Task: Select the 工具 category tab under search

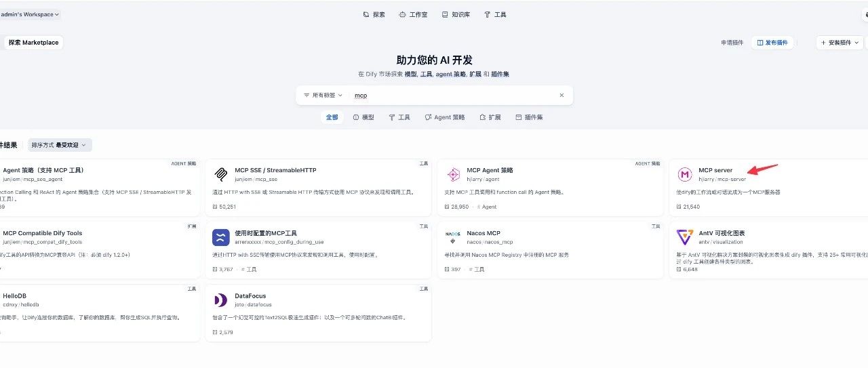Action: point(399,117)
